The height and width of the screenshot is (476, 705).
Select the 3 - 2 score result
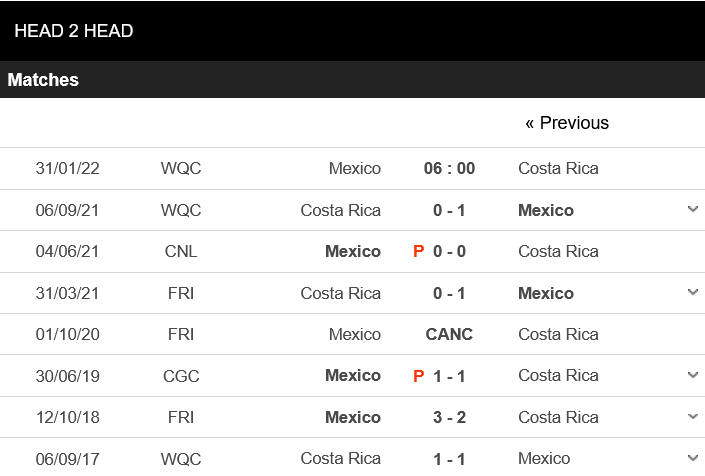point(449,417)
